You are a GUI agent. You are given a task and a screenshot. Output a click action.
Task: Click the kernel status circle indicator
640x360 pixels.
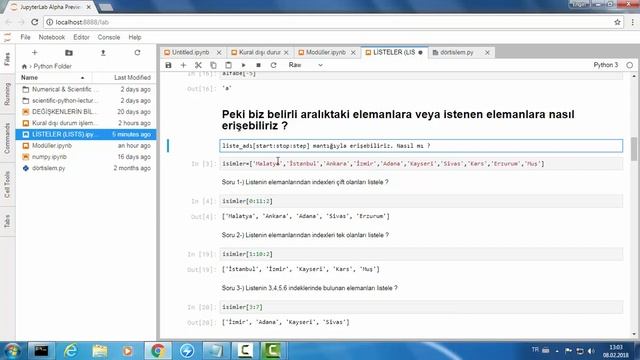(629, 65)
